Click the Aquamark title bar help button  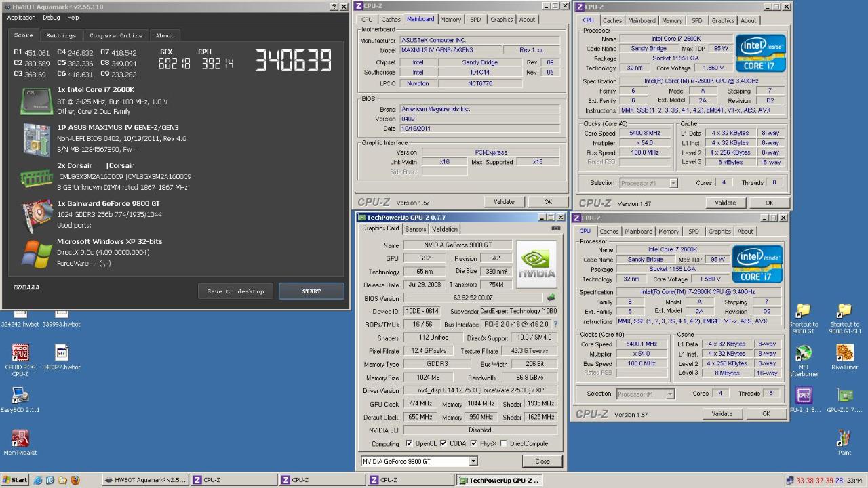[334, 7]
